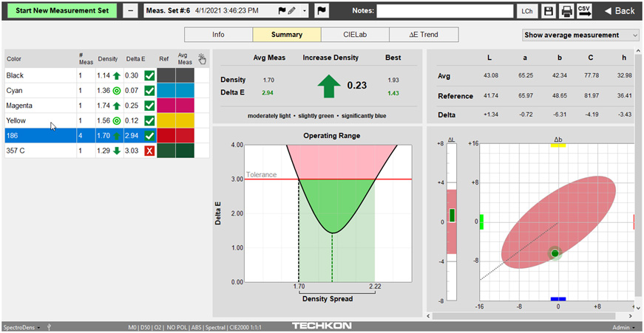
Task: Print the measurement report
Action: (567, 11)
